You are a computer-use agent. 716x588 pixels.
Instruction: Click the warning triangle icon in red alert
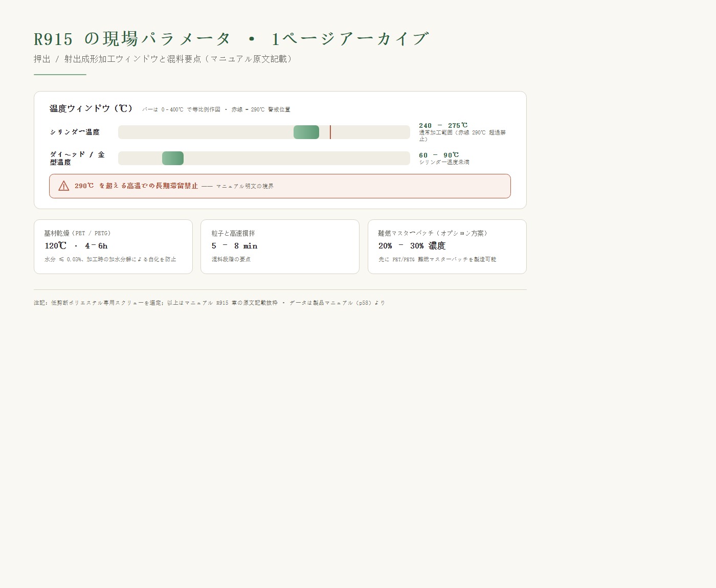(64, 186)
